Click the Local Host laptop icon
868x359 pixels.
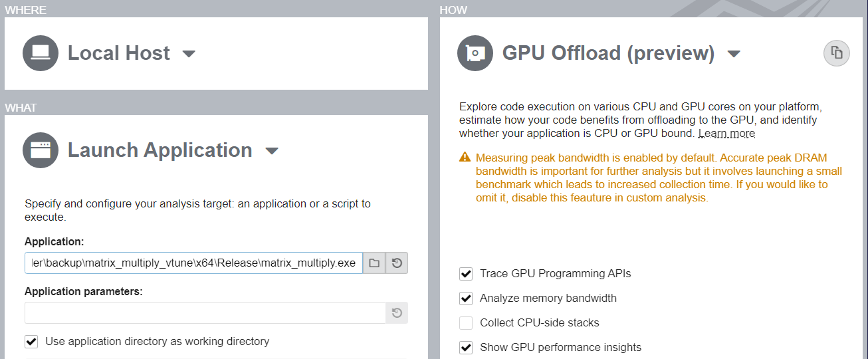[41, 53]
